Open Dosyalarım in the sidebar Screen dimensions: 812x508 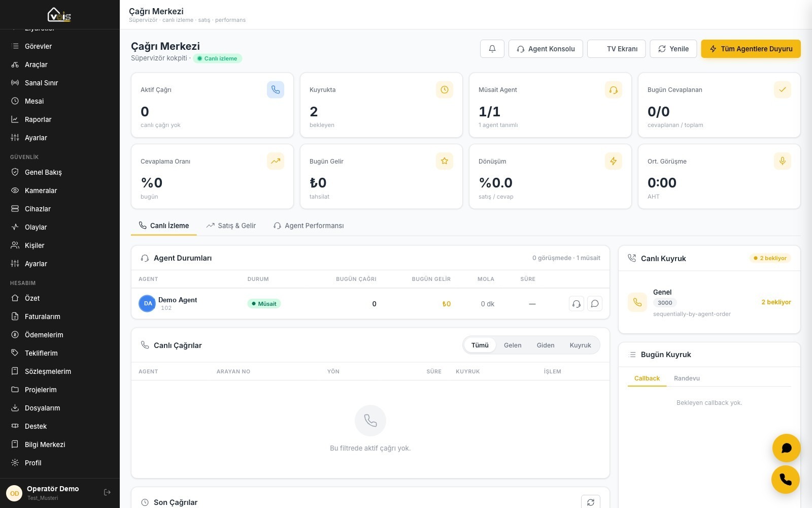coord(60,408)
